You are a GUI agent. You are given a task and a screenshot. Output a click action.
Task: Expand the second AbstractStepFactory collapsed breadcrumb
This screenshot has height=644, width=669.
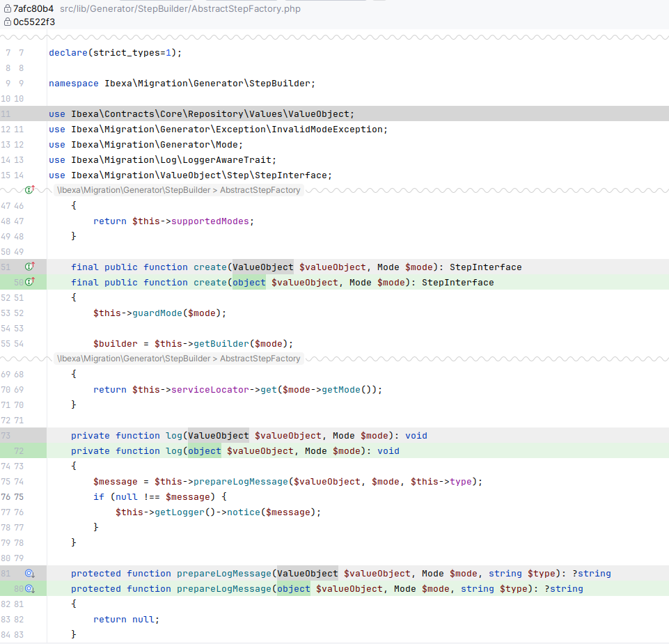(x=178, y=359)
